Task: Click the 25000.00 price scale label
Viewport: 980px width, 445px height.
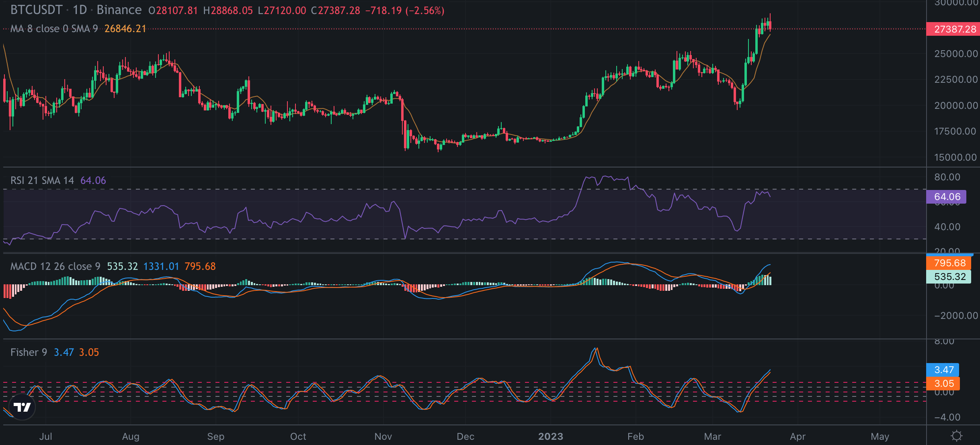Action: (x=956, y=54)
